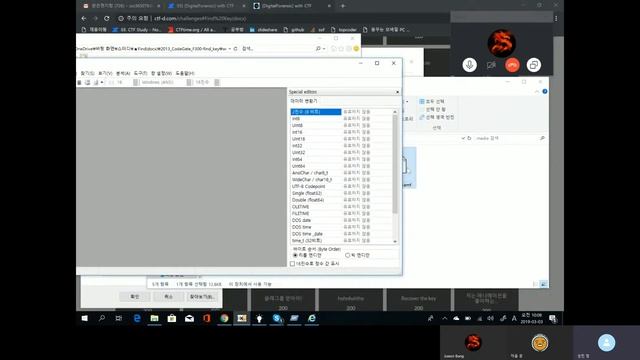640x360 pixels.
Task: Enable hexadecimal integer display checkbox
Action: (x=292, y=264)
